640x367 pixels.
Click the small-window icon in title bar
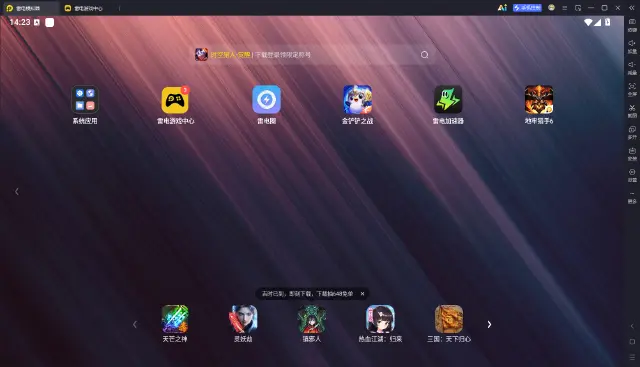578,8
